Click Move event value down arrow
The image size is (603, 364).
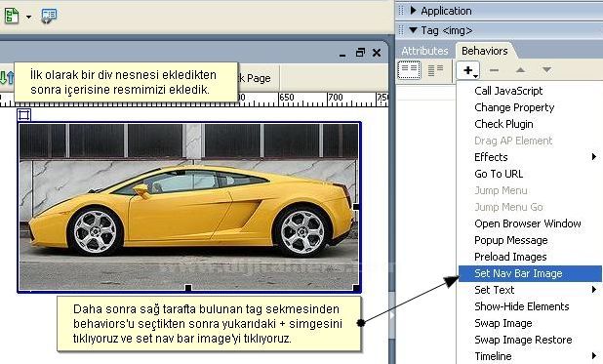tap(546, 70)
